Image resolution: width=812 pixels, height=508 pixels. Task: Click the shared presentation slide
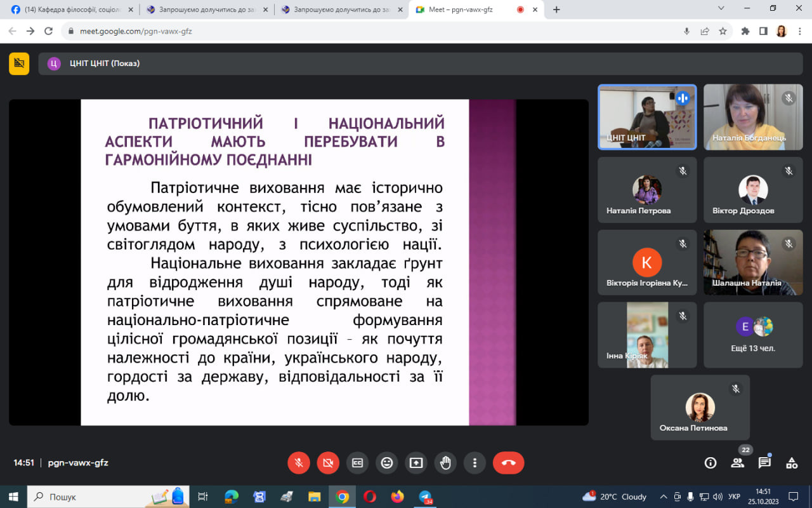tap(298, 262)
